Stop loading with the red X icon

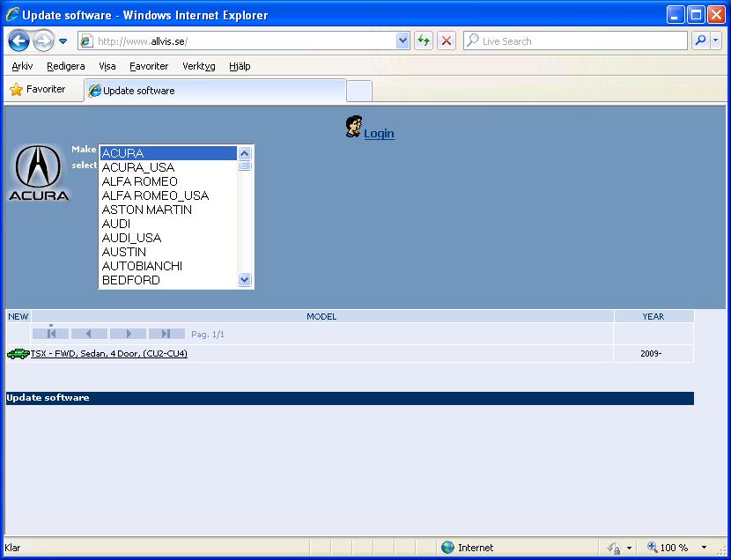(x=447, y=41)
